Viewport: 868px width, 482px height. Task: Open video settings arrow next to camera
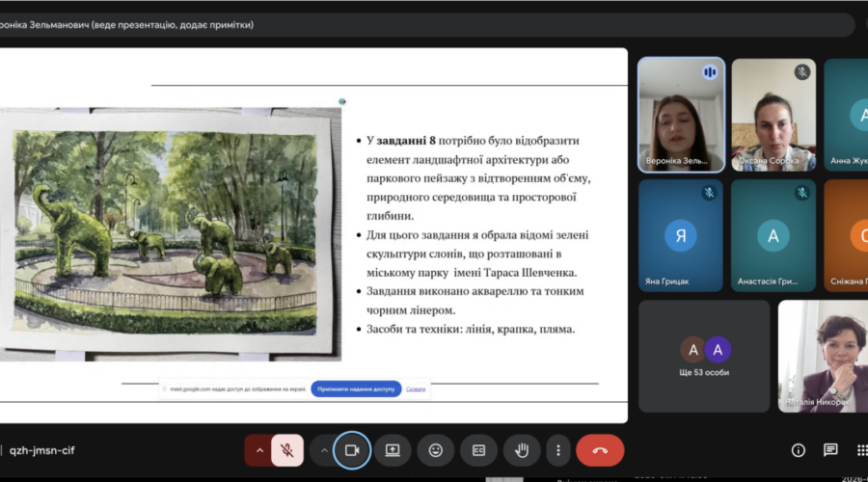pos(324,450)
